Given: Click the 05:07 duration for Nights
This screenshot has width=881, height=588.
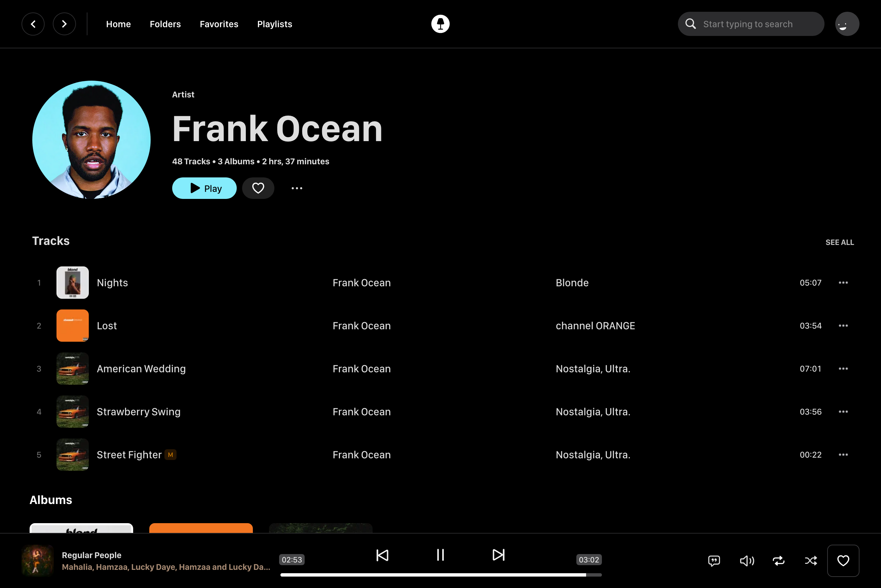Looking at the screenshot, I should (811, 283).
